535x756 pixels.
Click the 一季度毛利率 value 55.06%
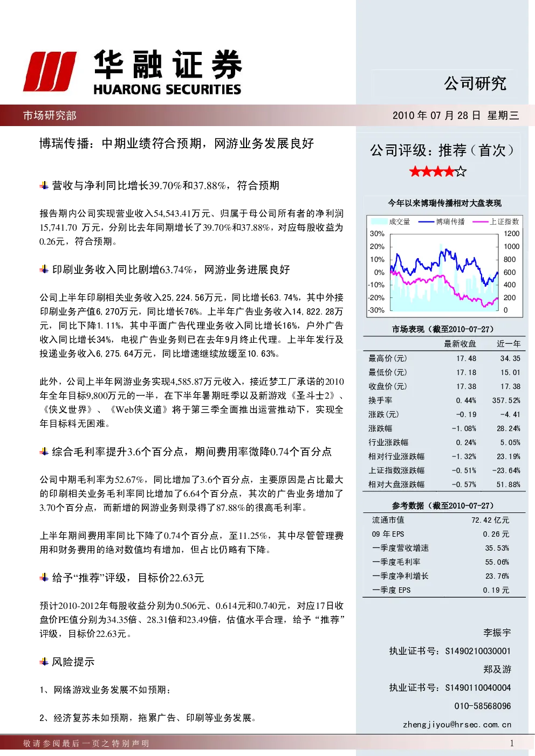(497, 562)
